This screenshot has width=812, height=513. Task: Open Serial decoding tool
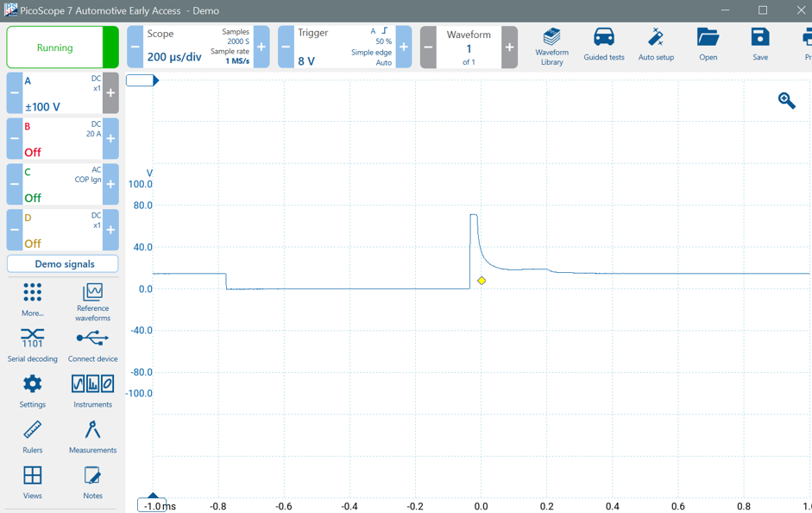click(33, 344)
